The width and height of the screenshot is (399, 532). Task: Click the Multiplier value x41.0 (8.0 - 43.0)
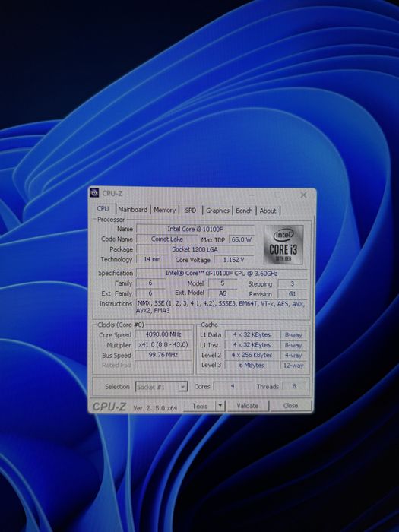pos(163,344)
